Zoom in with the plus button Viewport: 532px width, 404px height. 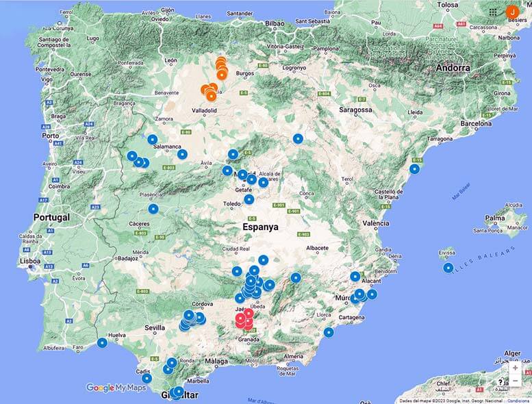tap(515, 368)
